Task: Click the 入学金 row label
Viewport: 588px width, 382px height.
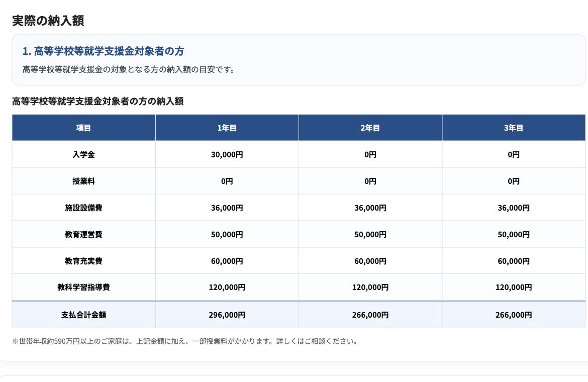Action: click(83, 154)
